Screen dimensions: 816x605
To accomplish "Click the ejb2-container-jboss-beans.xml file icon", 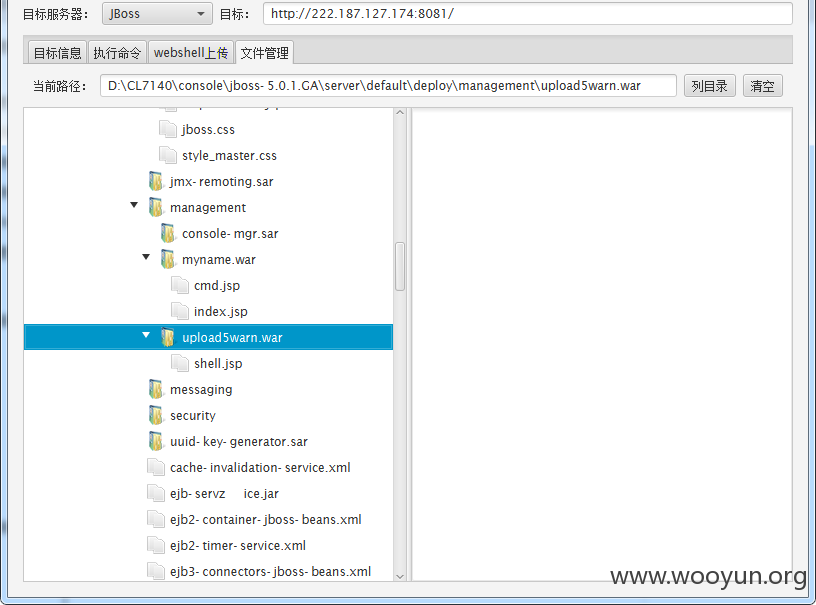I will pos(156,519).
